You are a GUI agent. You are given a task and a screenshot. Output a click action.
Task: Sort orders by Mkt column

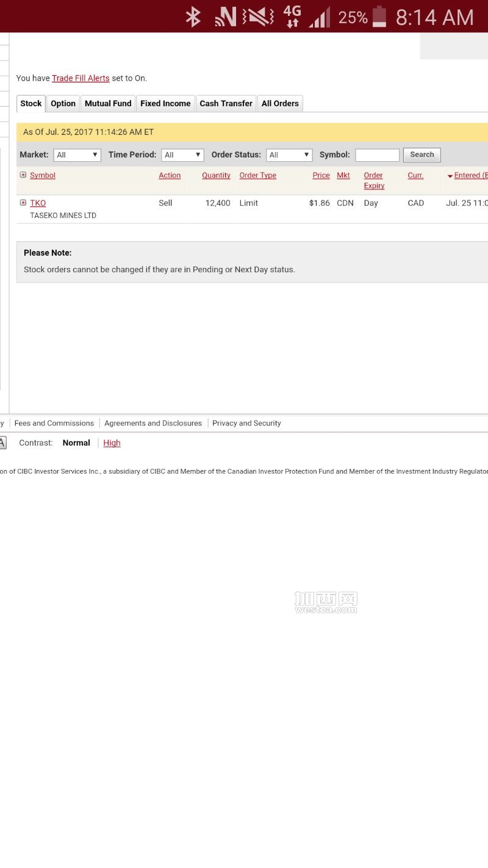tap(343, 175)
